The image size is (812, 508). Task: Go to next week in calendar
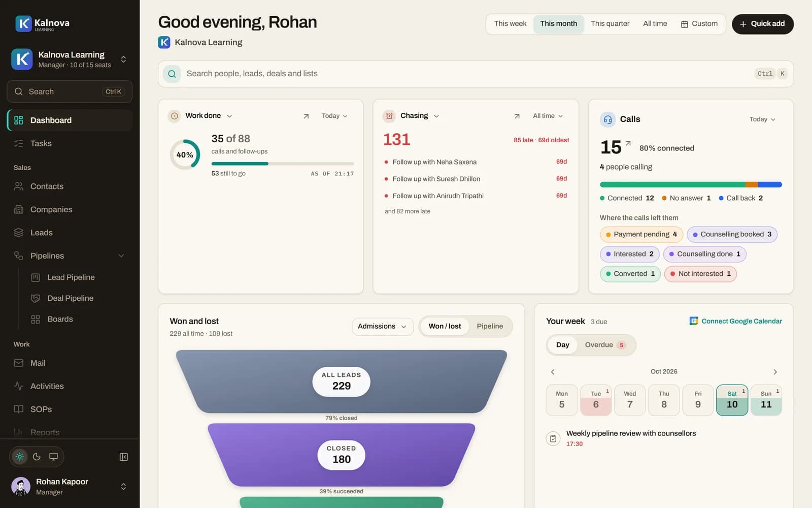coord(775,372)
